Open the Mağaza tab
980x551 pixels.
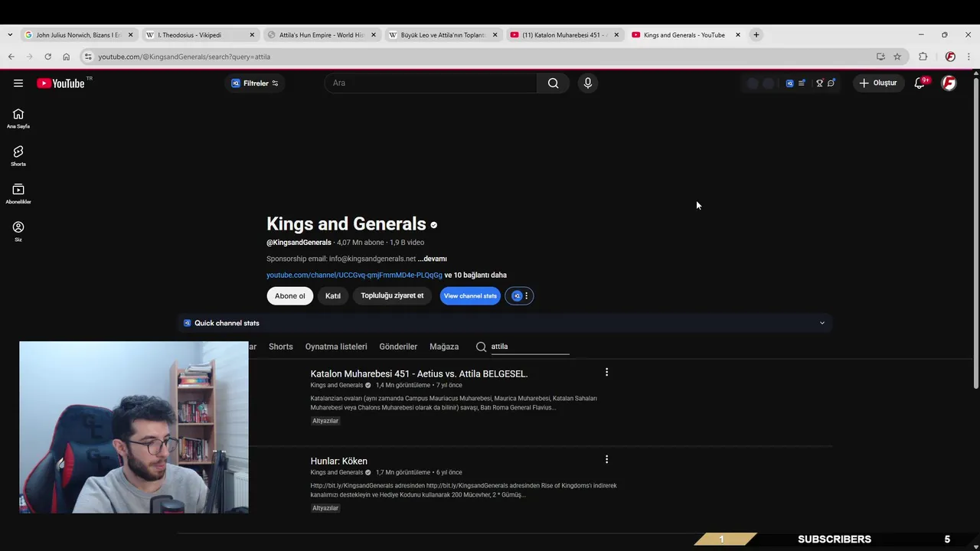(x=444, y=347)
